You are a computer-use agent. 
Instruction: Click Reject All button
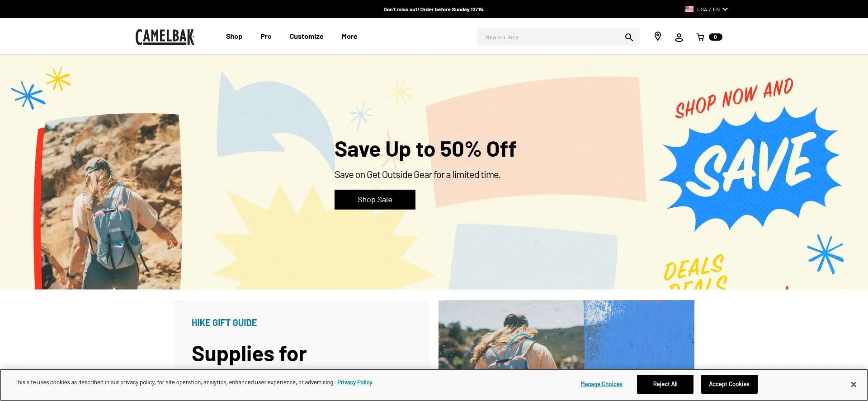point(665,384)
